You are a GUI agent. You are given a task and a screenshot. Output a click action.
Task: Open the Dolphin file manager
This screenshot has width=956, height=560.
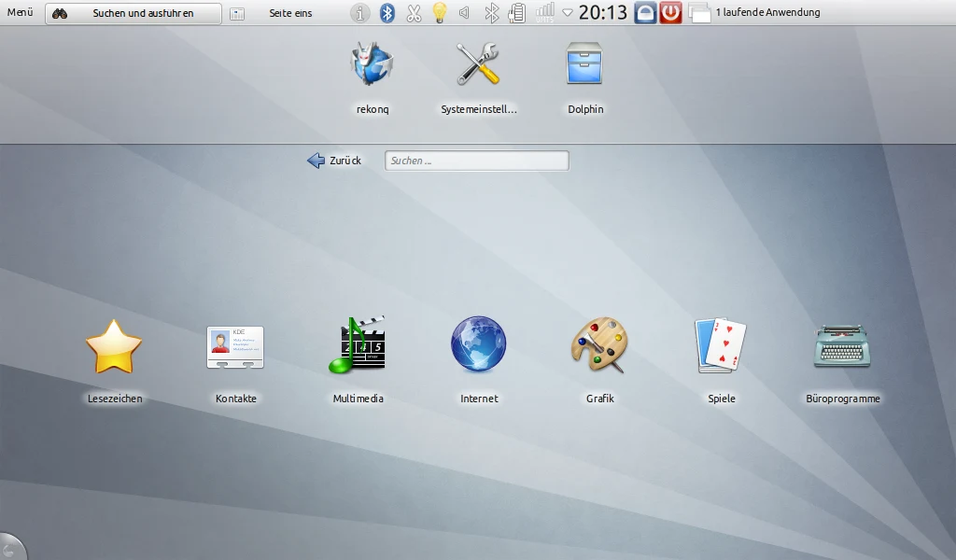[x=584, y=63]
